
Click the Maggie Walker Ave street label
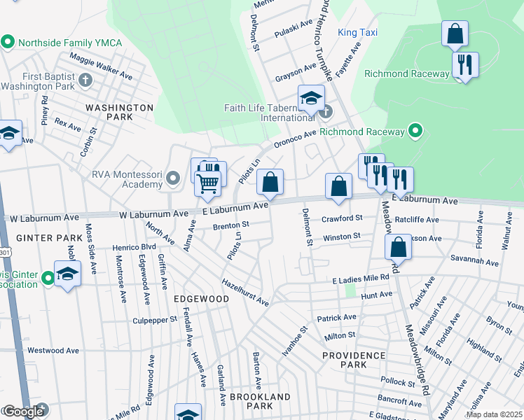[x=101, y=66]
